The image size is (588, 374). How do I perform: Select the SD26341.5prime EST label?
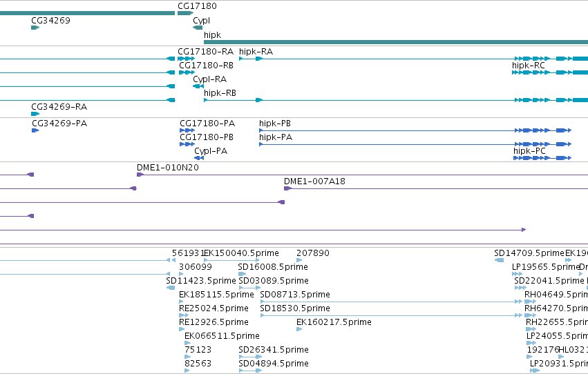pos(274,351)
